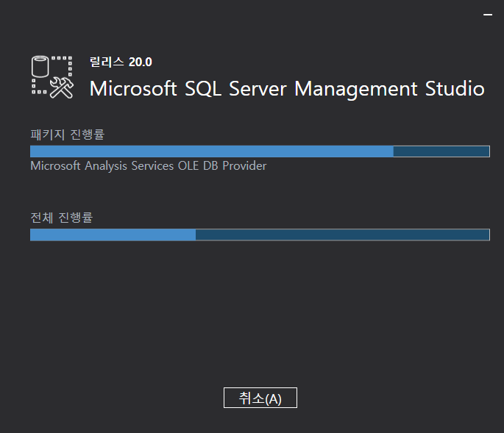Click the SSMS database and tools logo
Viewport: 504px width, 433px height.
52,77
